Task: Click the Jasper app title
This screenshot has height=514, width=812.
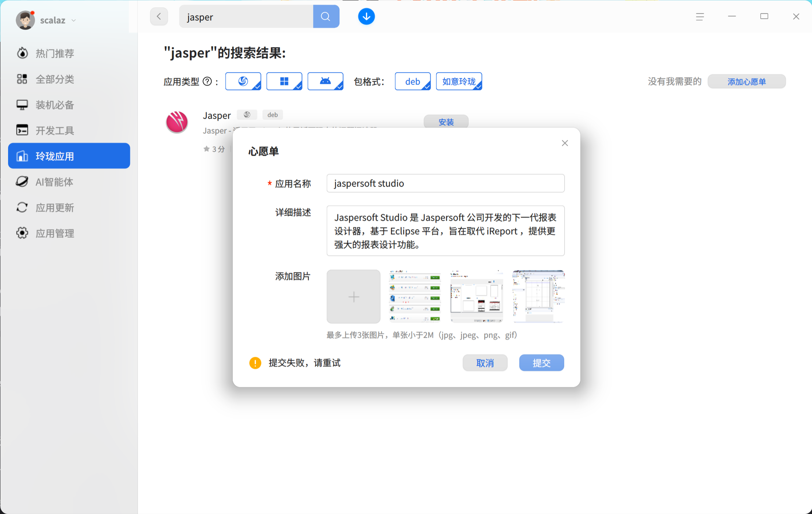Action: point(217,115)
